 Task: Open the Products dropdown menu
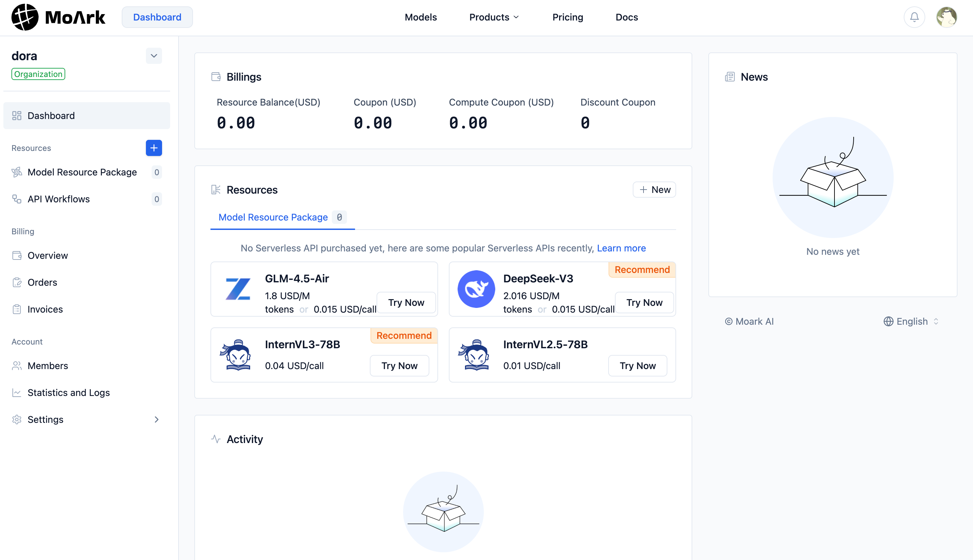tap(494, 17)
